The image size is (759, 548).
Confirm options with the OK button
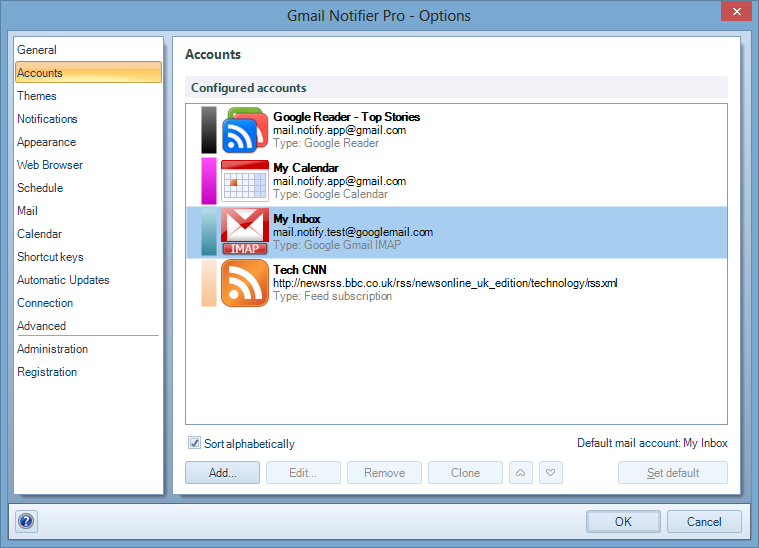(623, 521)
